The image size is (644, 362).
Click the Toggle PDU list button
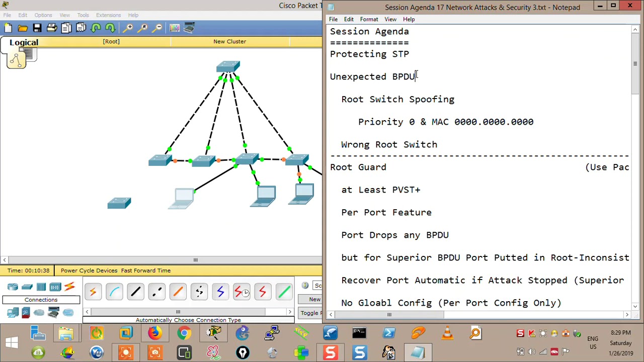(311, 313)
